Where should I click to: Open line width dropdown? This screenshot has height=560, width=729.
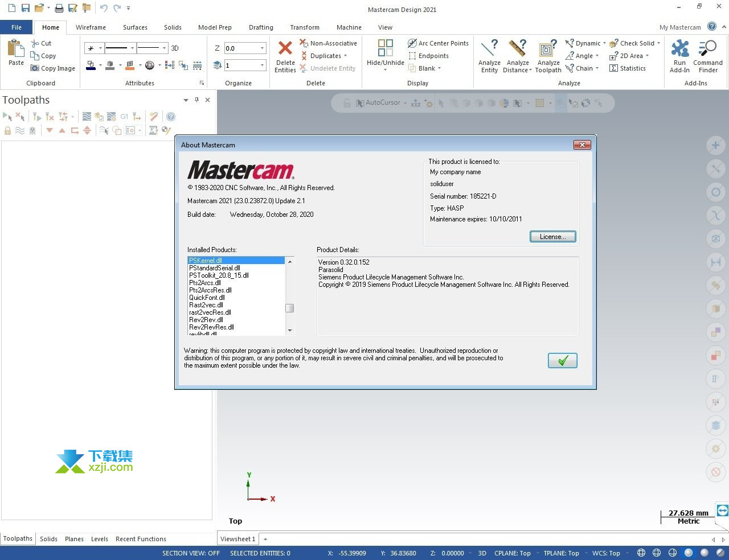point(165,48)
